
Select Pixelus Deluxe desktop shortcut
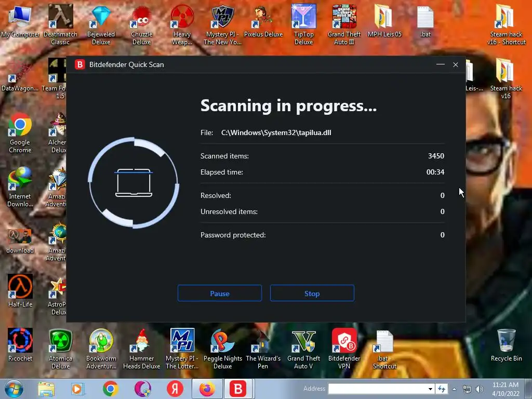point(263,21)
